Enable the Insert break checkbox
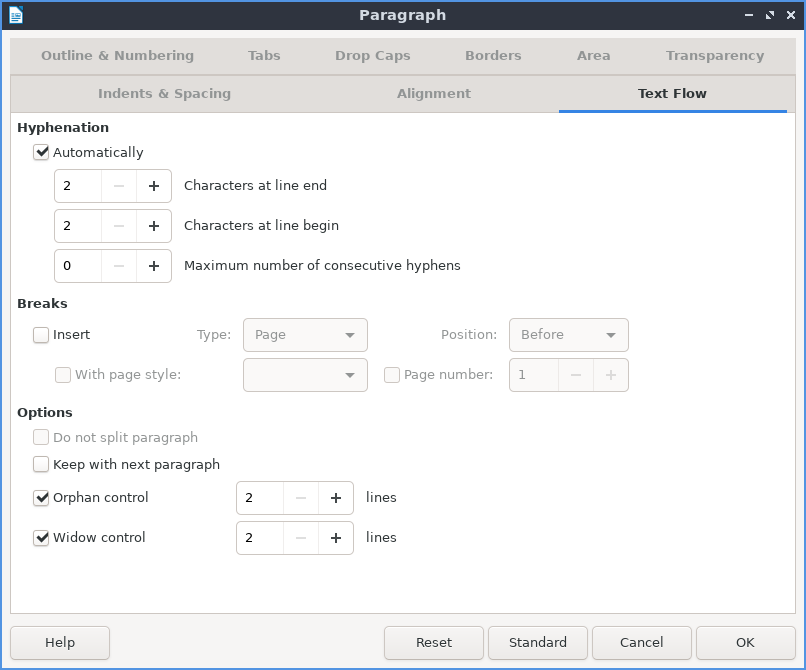This screenshot has height=670, width=806. tap(41, 335)
